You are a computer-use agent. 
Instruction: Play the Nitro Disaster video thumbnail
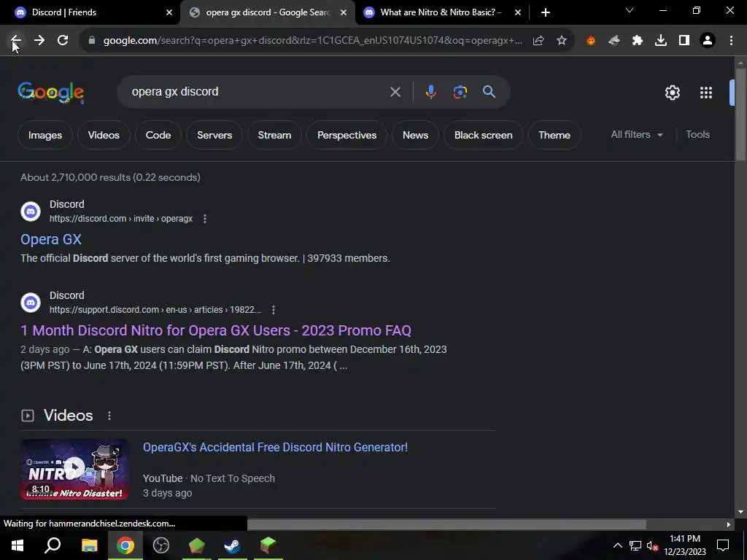74,469
